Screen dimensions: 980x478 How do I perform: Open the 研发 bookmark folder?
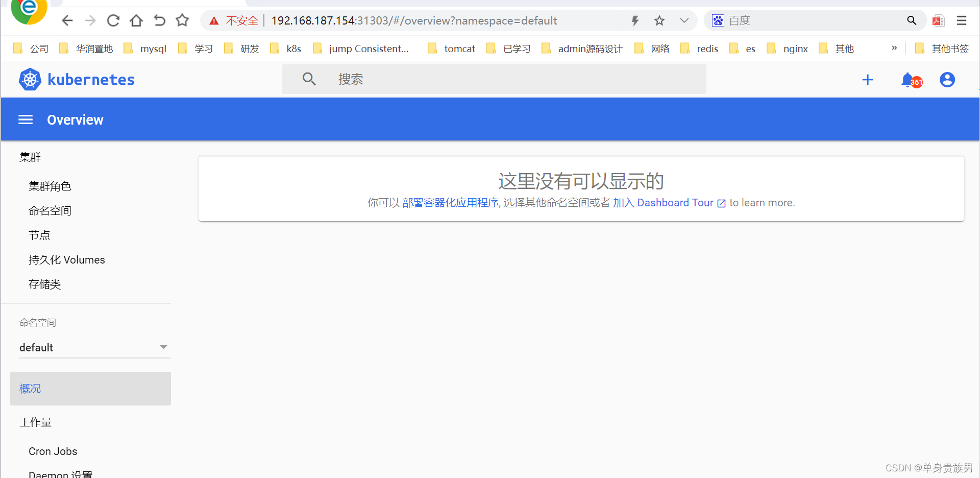[x=241, y=49]
